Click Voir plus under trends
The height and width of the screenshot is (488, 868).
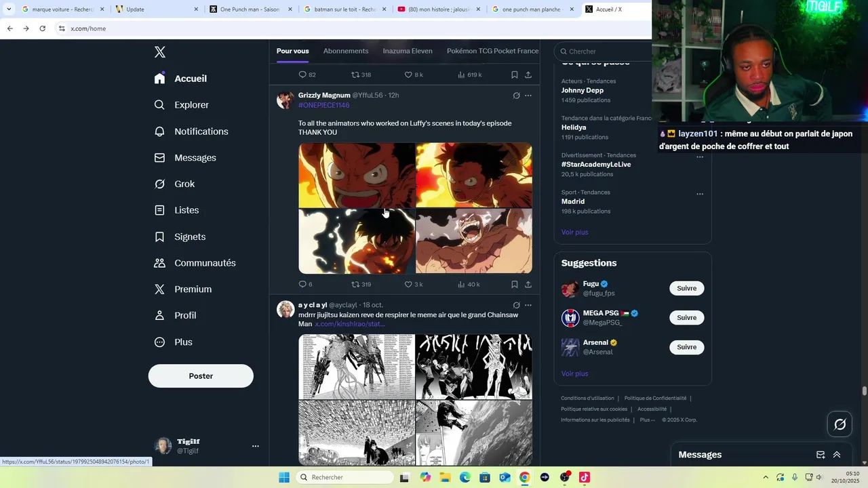pyautogui.click(x=574, y=232)
